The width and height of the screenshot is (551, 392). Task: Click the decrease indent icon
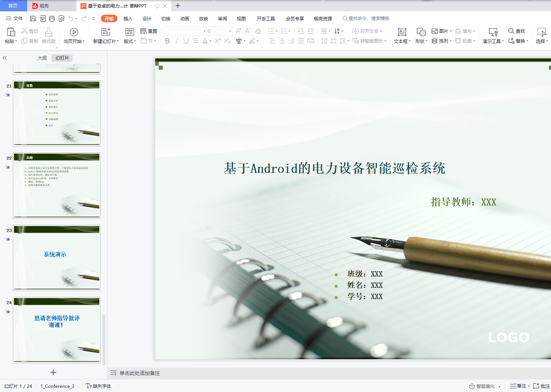click(301, 31)
